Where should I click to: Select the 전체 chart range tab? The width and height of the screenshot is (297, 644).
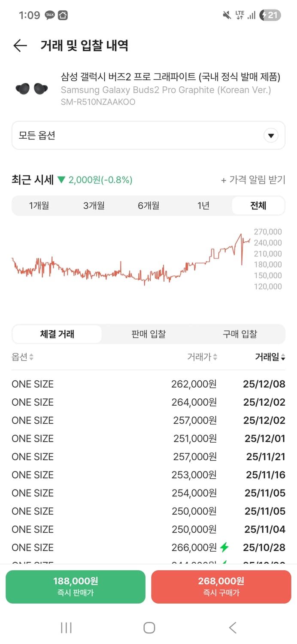[x=258, y=205]
